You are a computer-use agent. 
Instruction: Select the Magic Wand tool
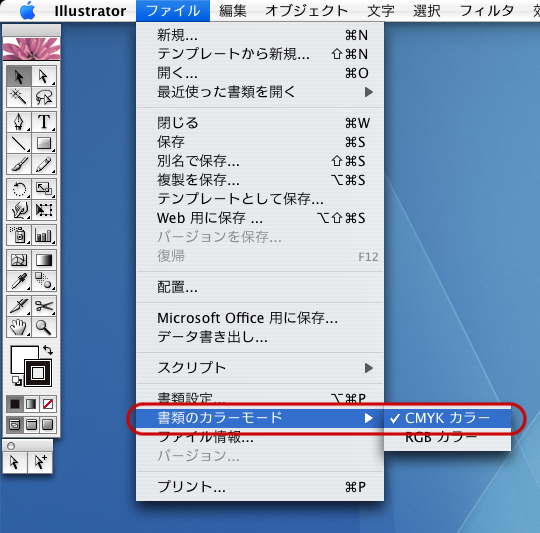click(19, 97)
